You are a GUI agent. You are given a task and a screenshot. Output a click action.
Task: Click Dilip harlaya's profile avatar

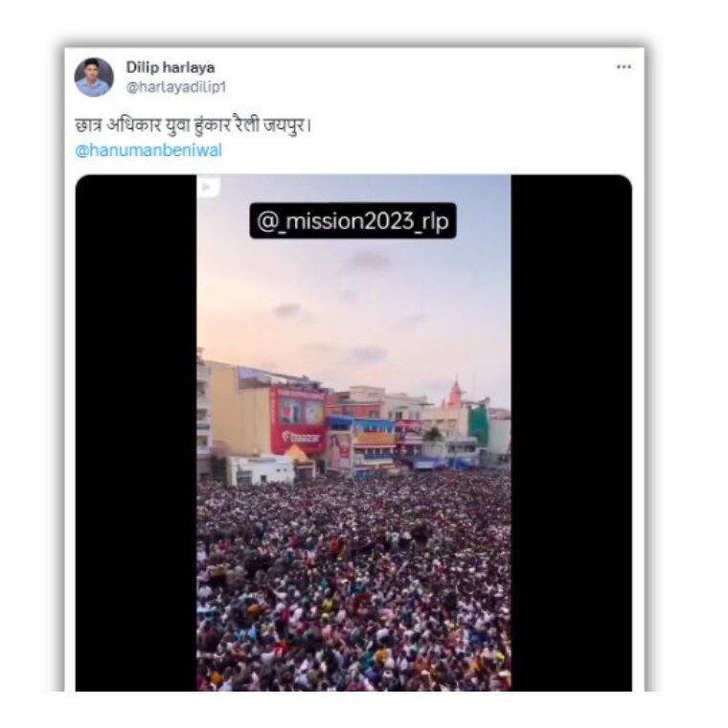click(x=94, y=77)
